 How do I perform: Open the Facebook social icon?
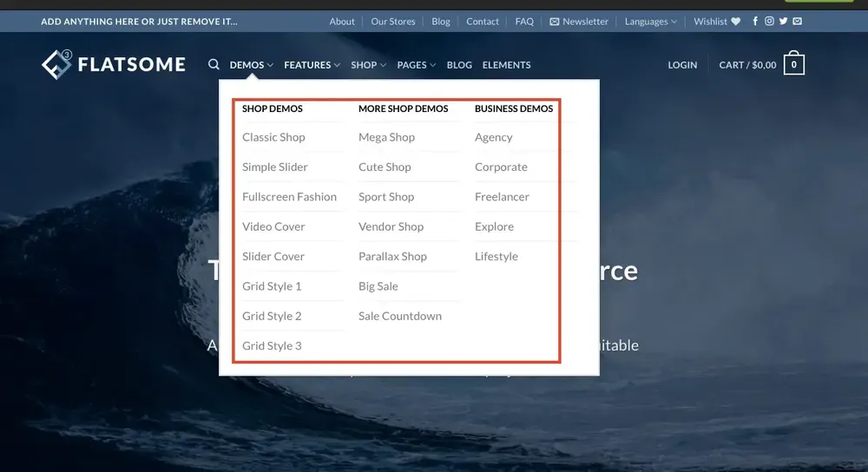(755, 21)
